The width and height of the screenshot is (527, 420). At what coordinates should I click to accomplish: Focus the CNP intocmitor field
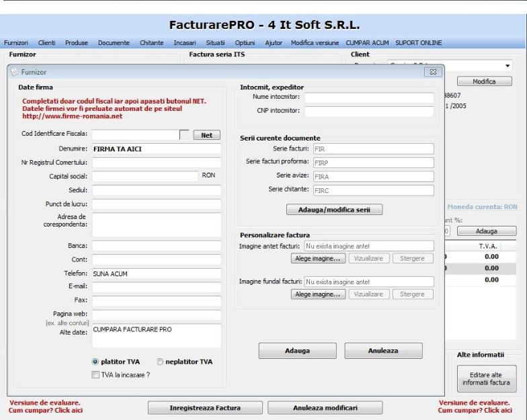(x=368, y=112)
